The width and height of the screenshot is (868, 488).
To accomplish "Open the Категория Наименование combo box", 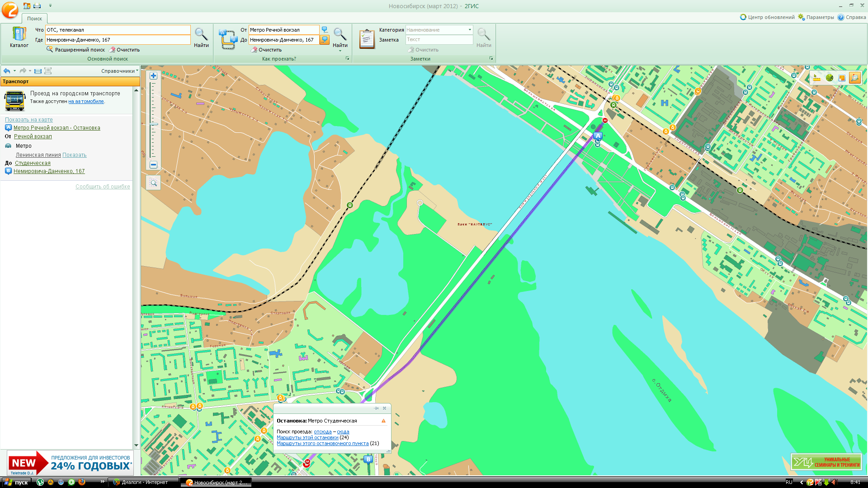I will 439,30.
